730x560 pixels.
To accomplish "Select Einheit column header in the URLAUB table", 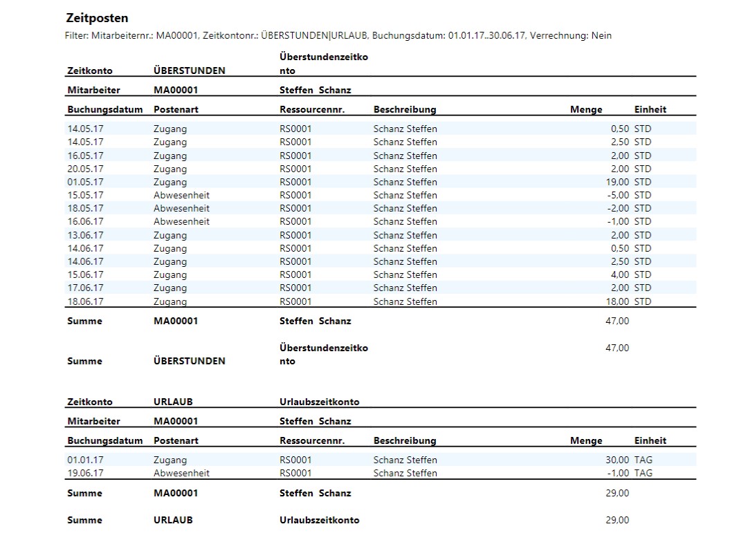I will [650, 440].
